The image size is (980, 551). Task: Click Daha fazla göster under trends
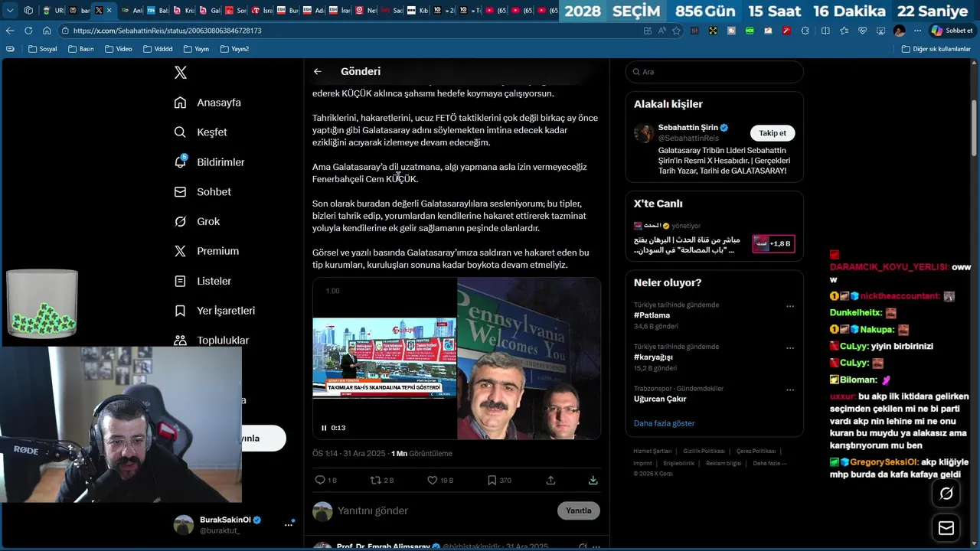pos(664,423)
